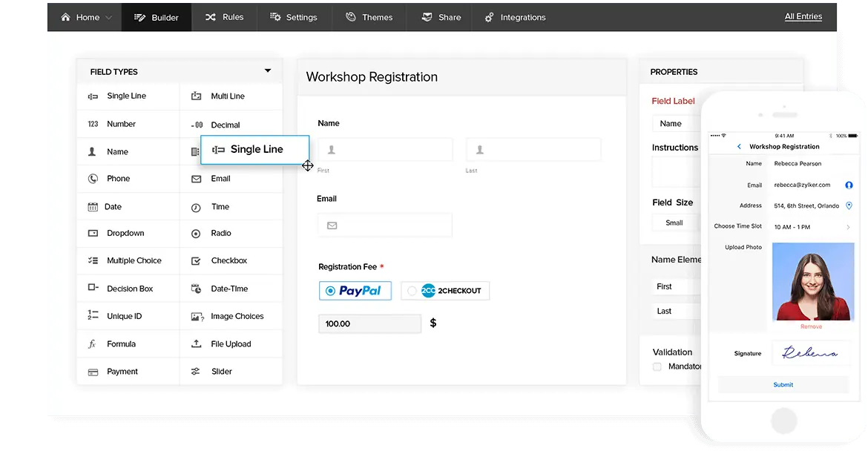868x451 pixels.
Task: Enable the Mandatory validation checkbox
Action: coord(657,366)
